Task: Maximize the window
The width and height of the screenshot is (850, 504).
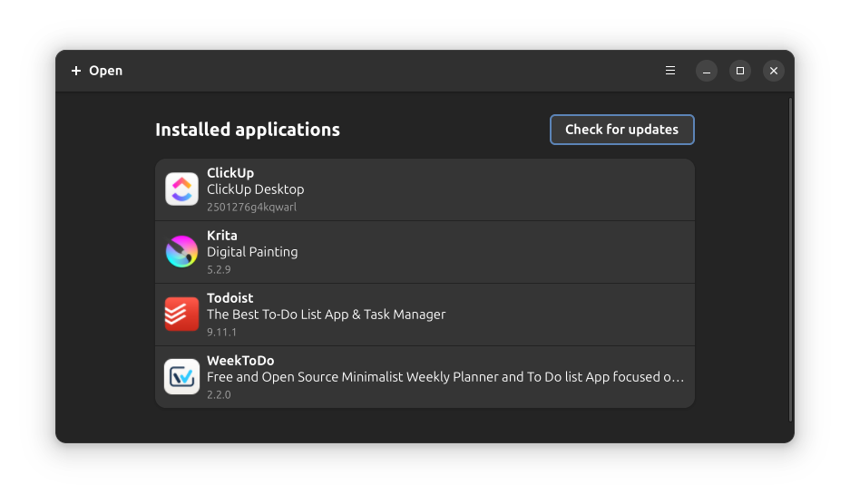Action: (740, 71)
